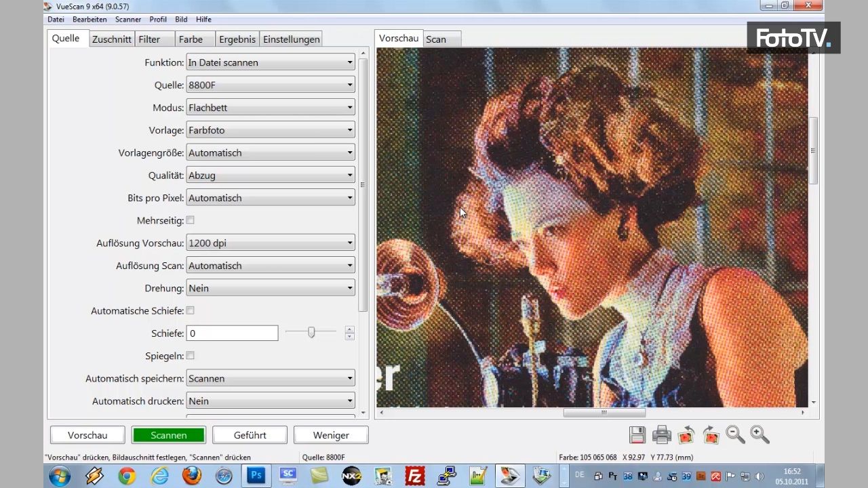
Task: Open the SC application in the taskbar
Action: coord(288,476)
